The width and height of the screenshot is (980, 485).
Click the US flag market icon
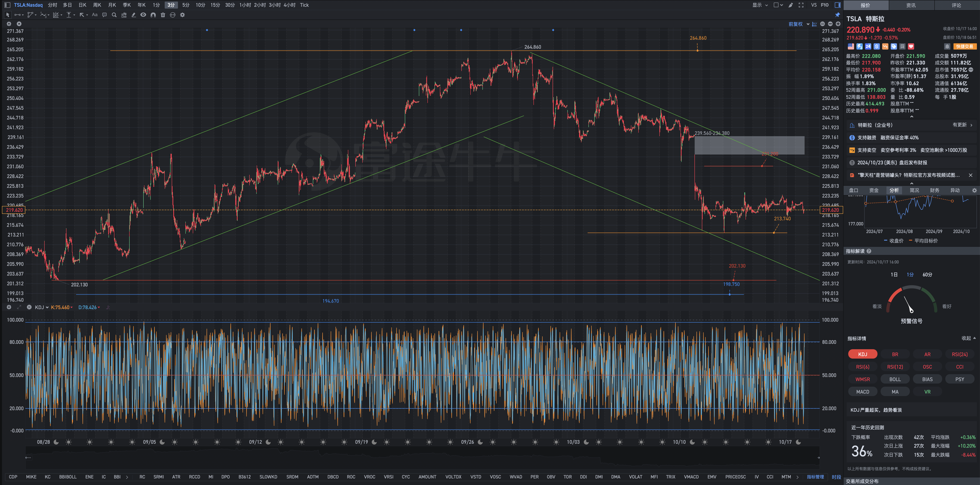click(x=851, y=46)
